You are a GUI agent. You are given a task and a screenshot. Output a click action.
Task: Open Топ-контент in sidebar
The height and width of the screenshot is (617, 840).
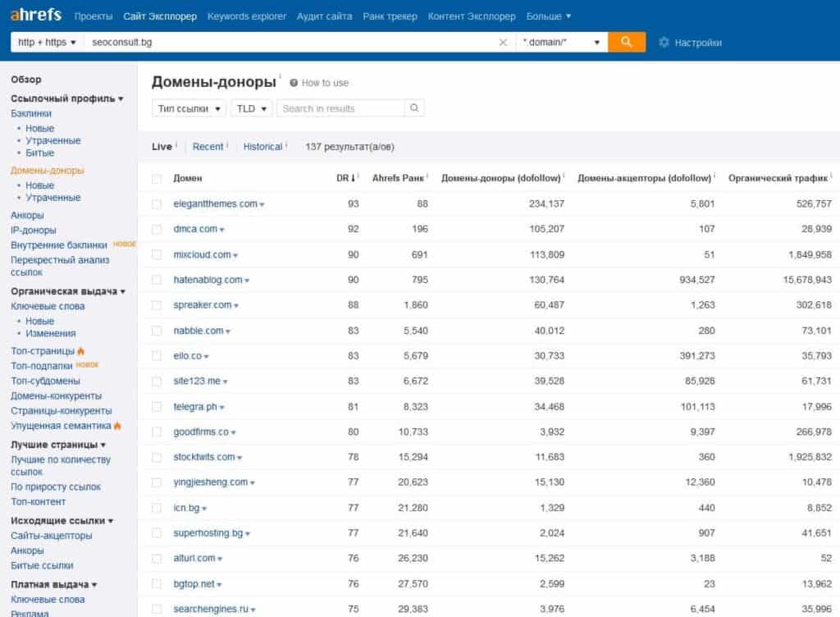[38, 502]
